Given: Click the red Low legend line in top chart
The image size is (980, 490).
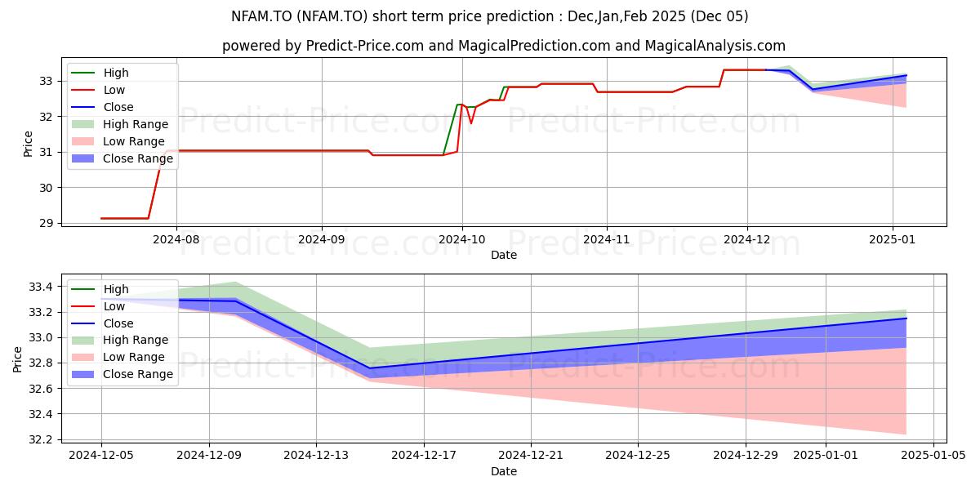Looking at the screenshot, I should [x=85, y=91].
